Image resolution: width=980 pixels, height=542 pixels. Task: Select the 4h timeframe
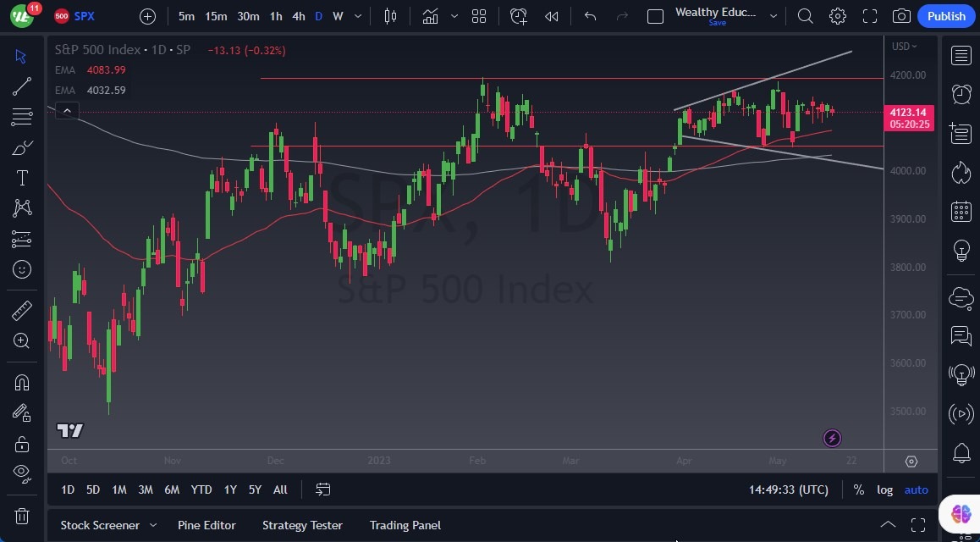299,16
